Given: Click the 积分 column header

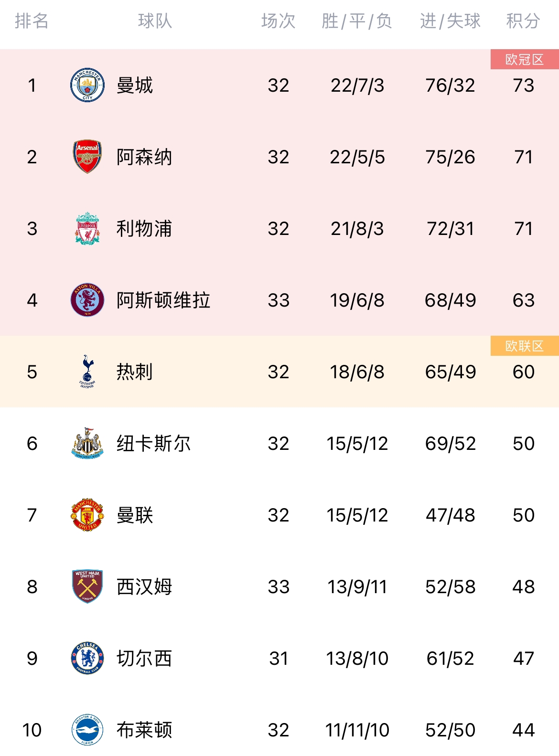Looking at the screenshot, I should click(x=523, y=21).
